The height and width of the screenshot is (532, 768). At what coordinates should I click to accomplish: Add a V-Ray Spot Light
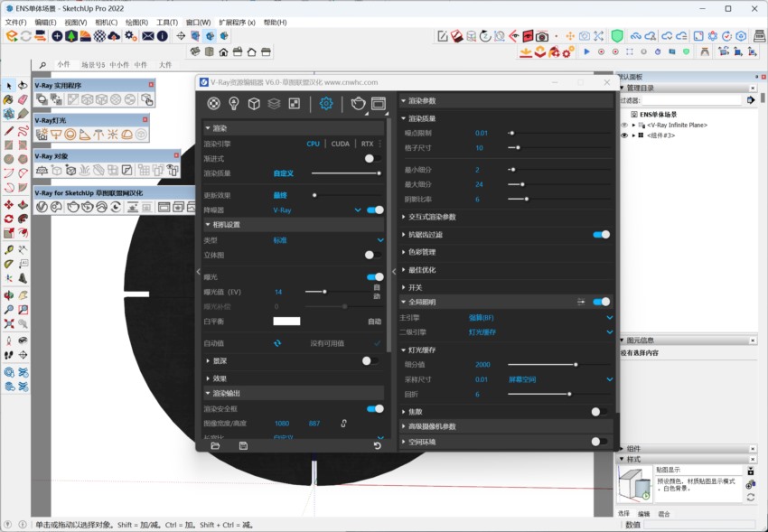(84, 134)
